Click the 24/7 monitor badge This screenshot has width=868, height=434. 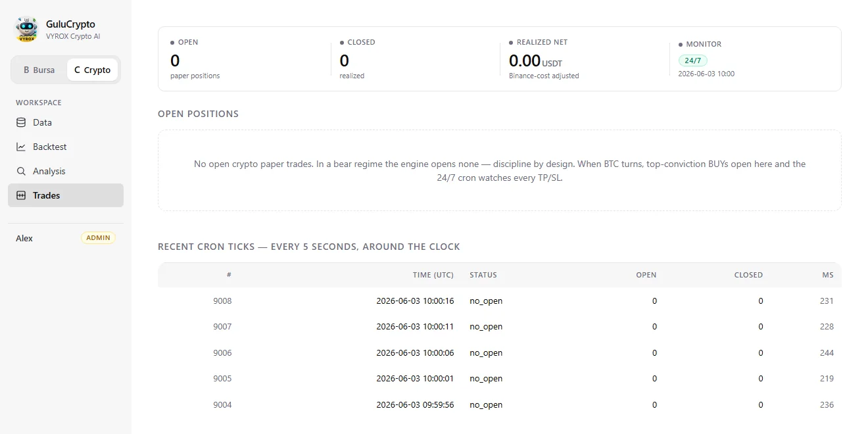[693, 60]
